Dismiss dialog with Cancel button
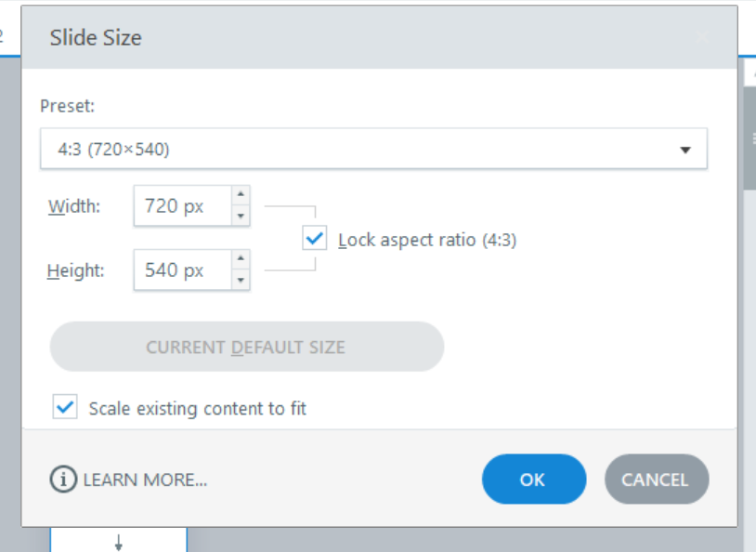 click(656, 480)
